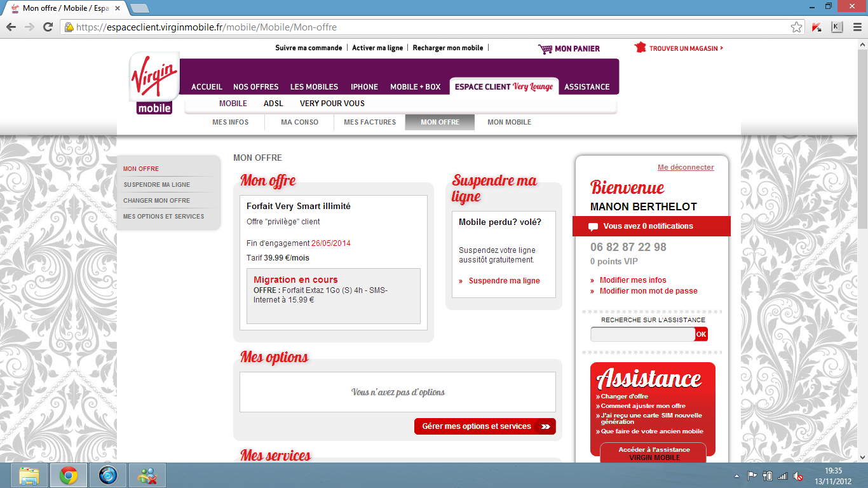Viewport: 868px width, 488px height.
Task: Click the Fin d'engagement date 26/05/2014
Action: (x=331, y=243)
